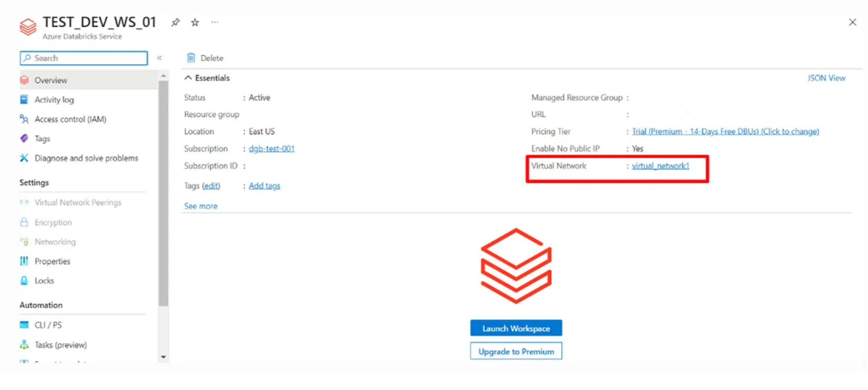Click the Activity log icon
The image size is (868, 390).
click(24, 100)
